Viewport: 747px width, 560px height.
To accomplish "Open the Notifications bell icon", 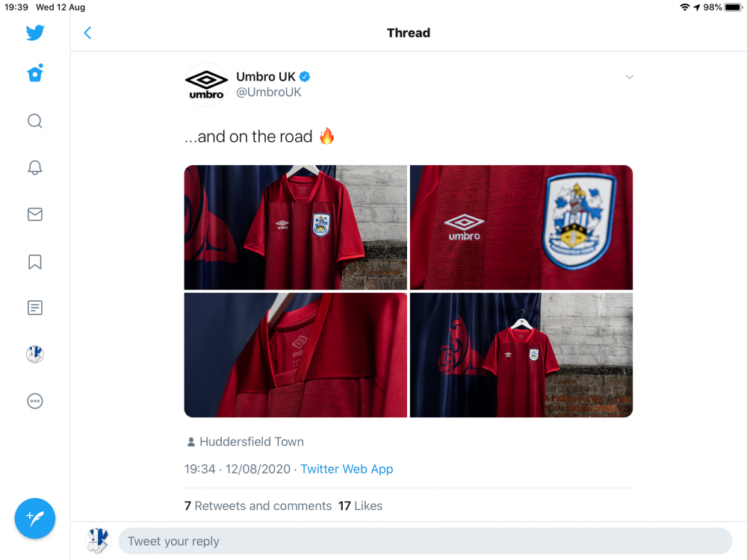I will click(x=35, y=167).
